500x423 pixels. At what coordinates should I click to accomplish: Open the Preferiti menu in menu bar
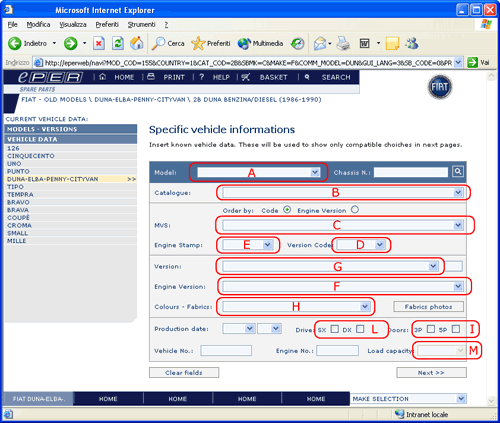point(107,24)
